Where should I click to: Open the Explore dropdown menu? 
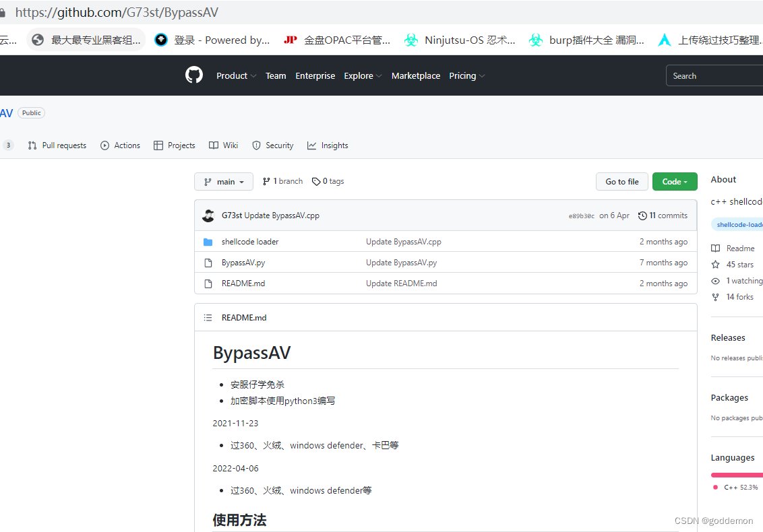coord(363,76)
